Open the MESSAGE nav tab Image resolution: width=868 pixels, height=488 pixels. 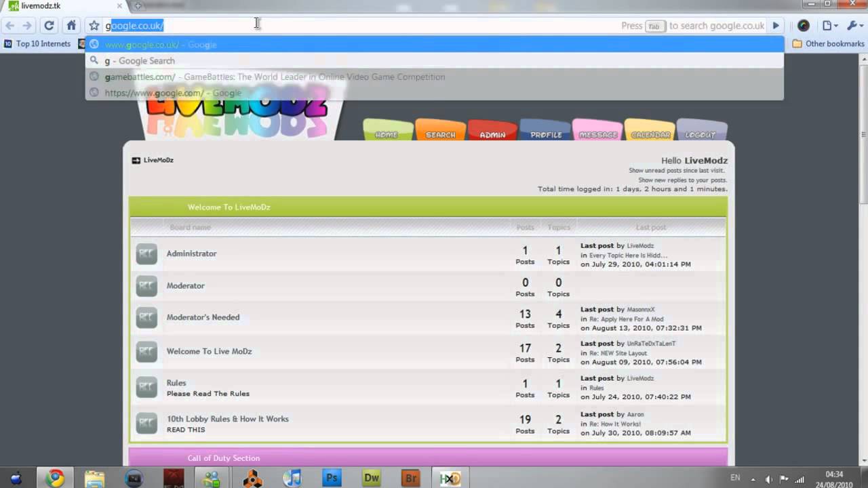pos(597,130)
